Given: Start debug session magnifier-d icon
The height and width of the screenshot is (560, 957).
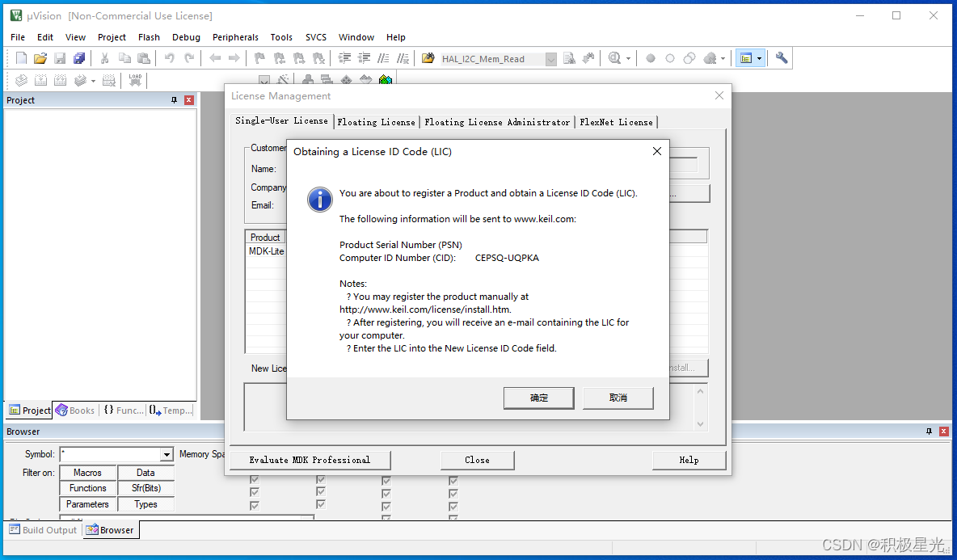Looking at the screenshot, I should click(614, 58).
